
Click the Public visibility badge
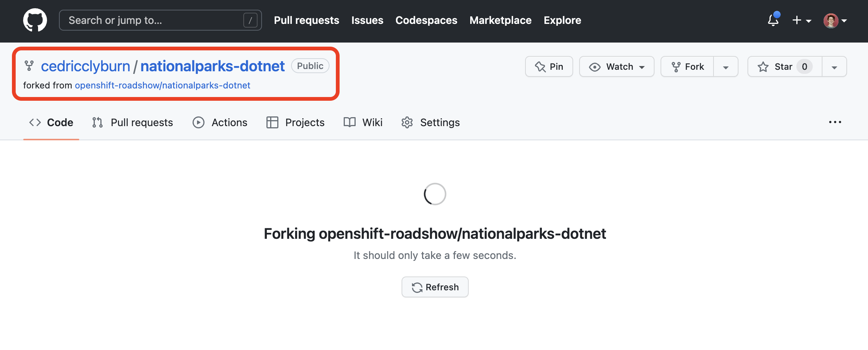click(310, 66)
